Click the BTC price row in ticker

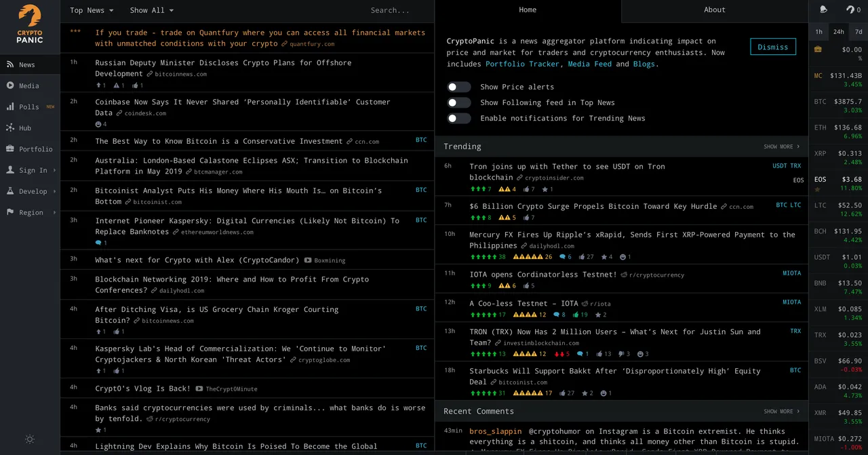click(838, 106)
